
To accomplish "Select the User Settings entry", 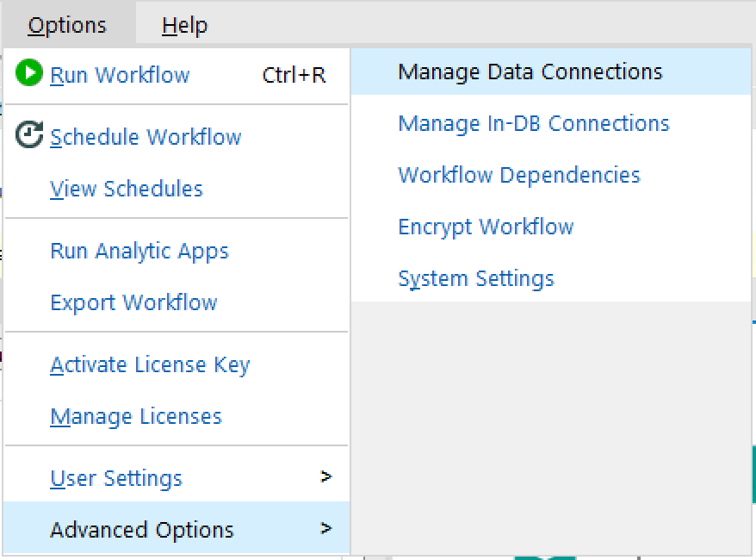I will (x=115, y=477).
